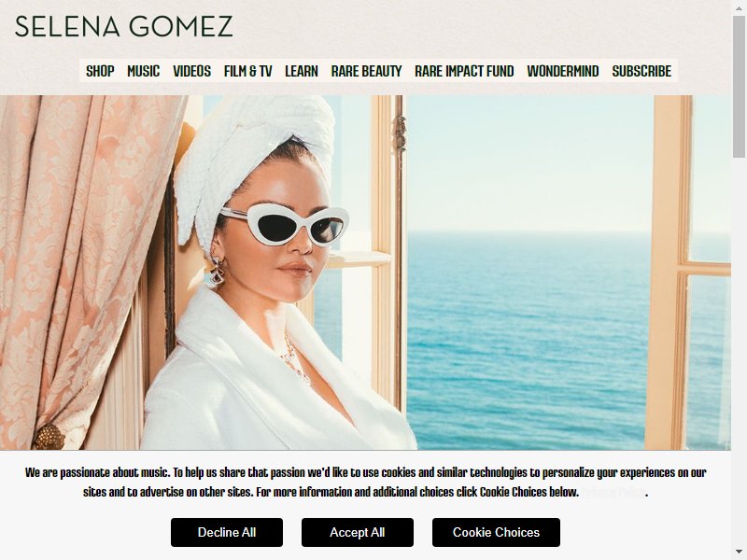The height and width of the screenshot is (560, 747).
Task: Open Rare Impact Fund link
Action: click(464, 72)
